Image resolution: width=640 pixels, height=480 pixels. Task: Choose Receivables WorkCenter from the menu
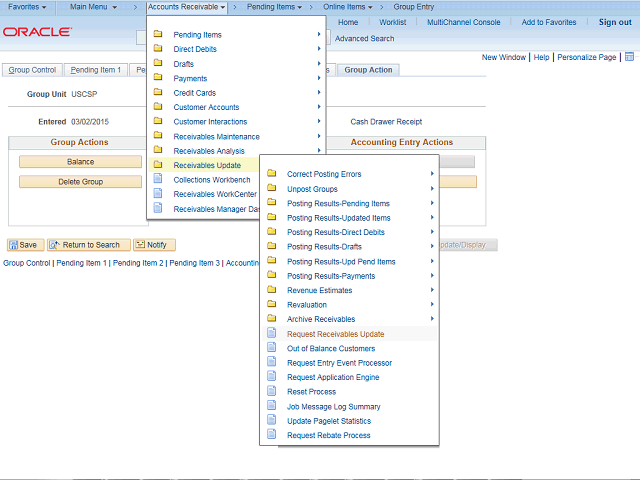click(214, 194)
